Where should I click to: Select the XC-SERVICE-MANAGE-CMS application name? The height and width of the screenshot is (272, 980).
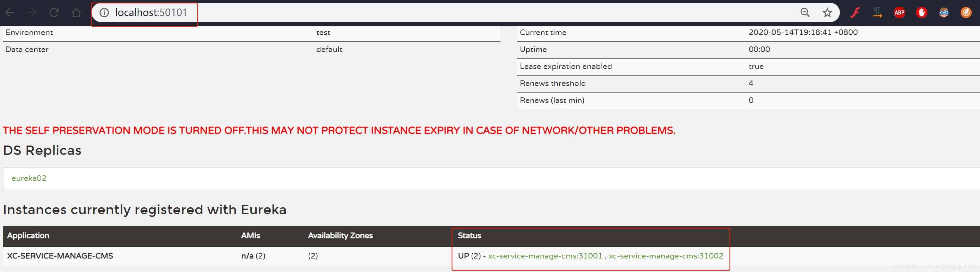pyautogui.click(x=60, y=256)
